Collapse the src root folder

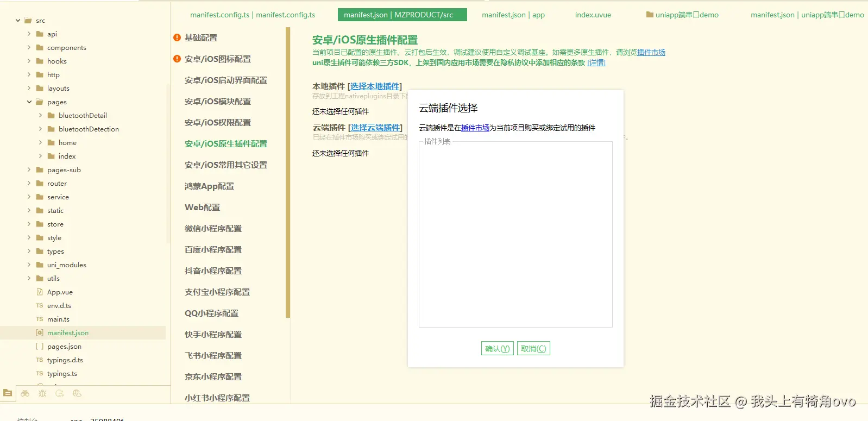(x=18, y=20)
